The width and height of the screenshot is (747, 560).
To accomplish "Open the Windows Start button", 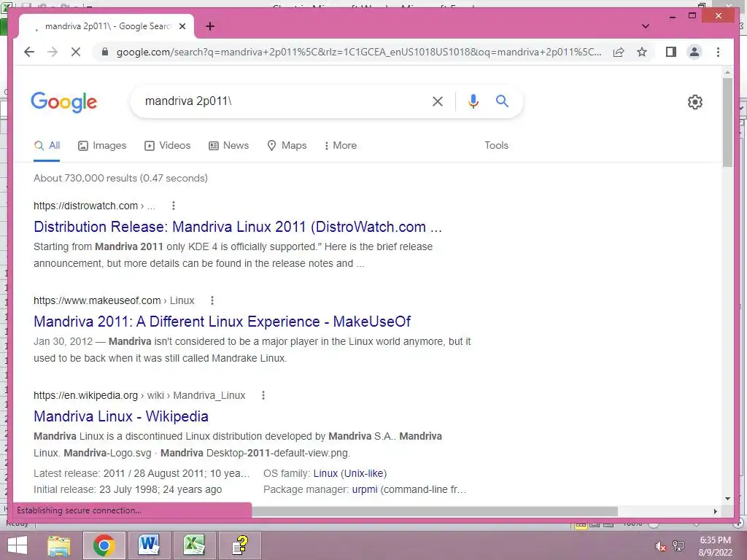I will click(18, 545).
